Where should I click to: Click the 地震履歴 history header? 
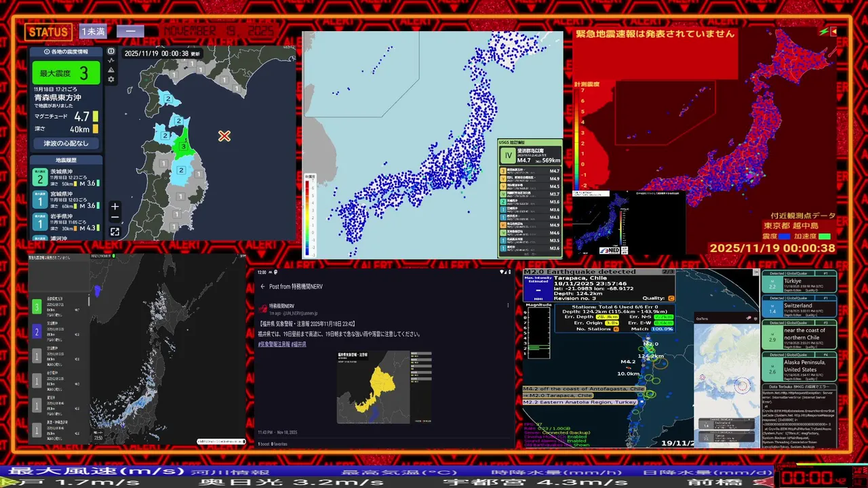(66, 160)
